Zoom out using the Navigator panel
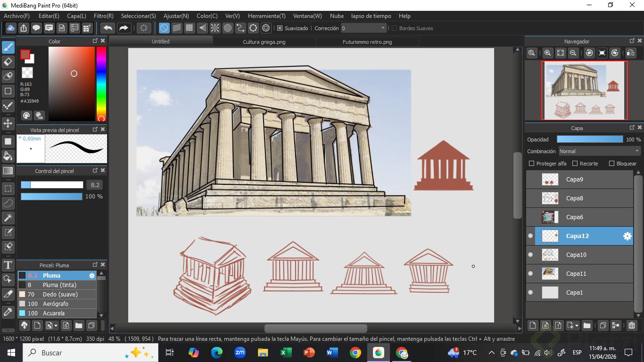The height and width of the screenshot is (362, 644). [573, 53]
